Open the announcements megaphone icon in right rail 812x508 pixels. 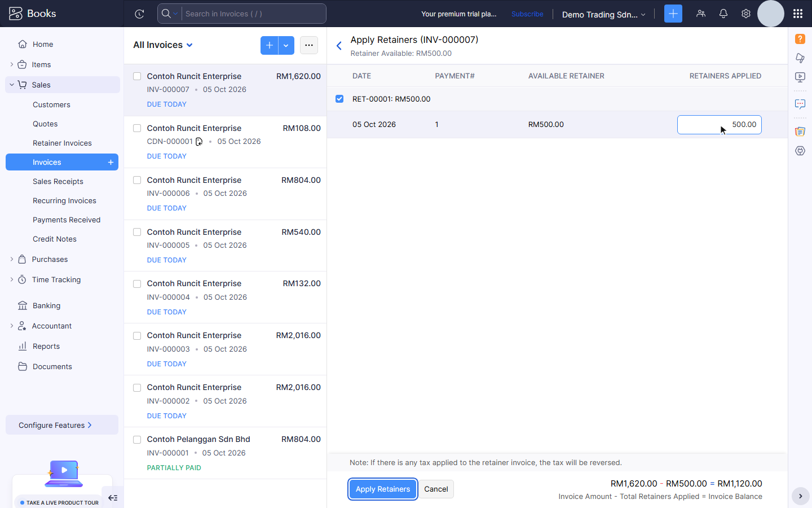click(x=800, y=58)
